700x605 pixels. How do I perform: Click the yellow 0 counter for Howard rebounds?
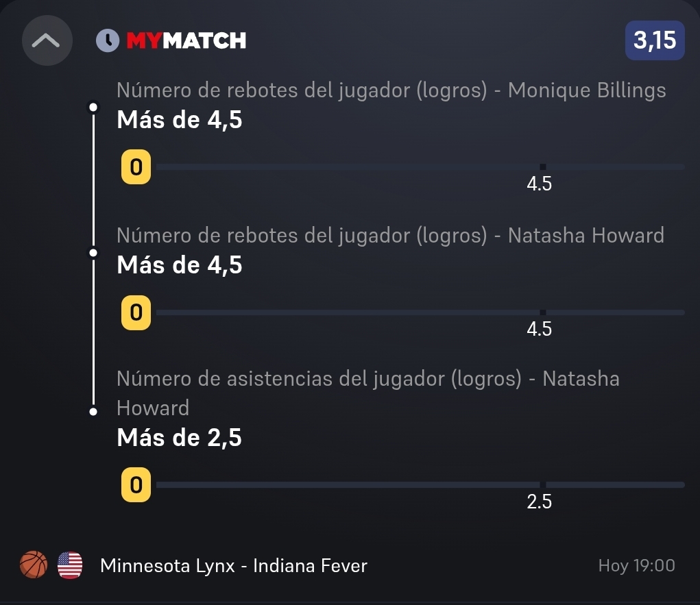click(x=136, y=312)
